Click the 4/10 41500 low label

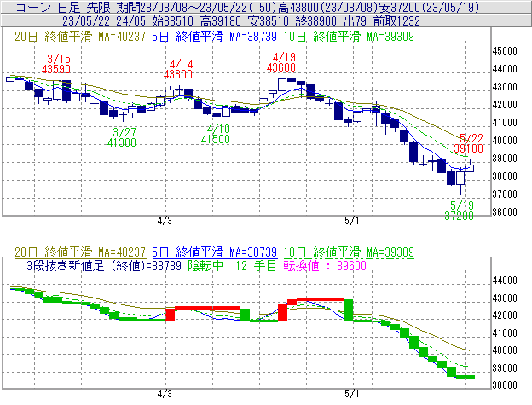click(x=216, y=134)
